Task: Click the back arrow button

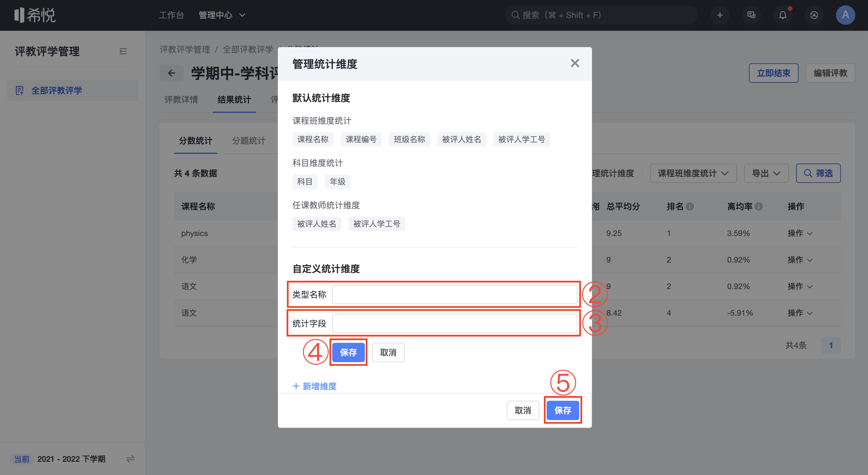Action: click(x=172, y=73)
